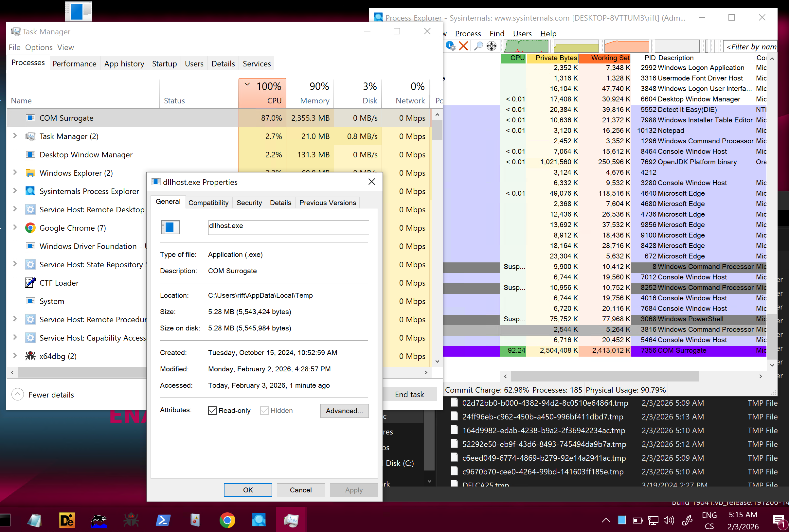Screen dimensions: 789x532
Task: Expand the Google Chrome (7) process group
Action: (x=15, y=227)
